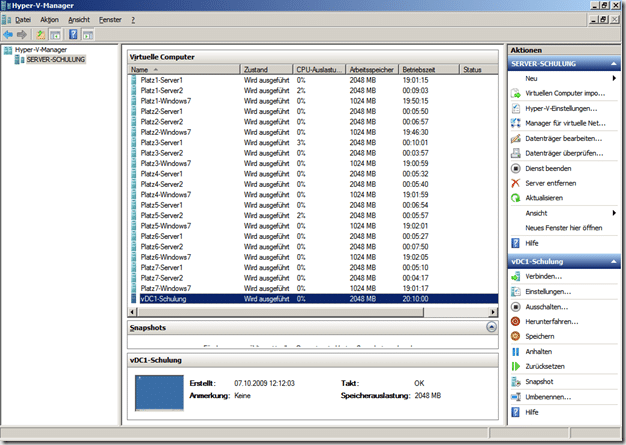Select SERVER-SCHULUNG in the tree
The width and height of the screenshot is (626, 445).
point(55,60)
